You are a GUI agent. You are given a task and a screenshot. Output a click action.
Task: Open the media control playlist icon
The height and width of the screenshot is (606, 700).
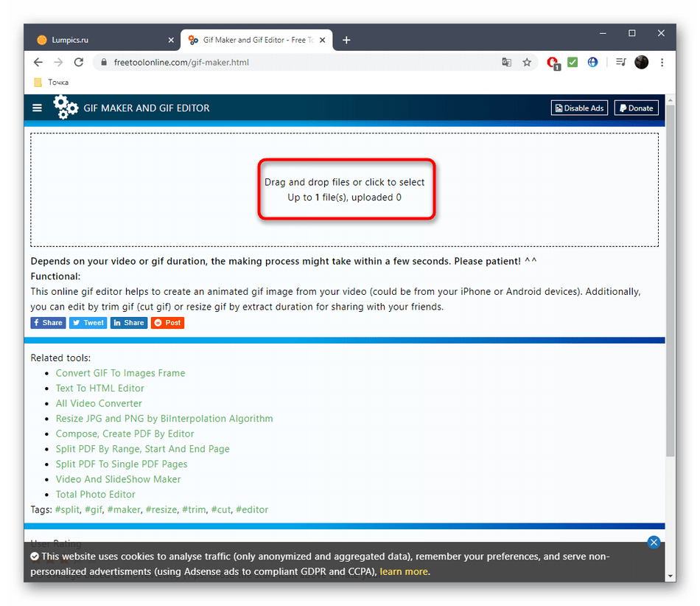[x=621, y=63]
